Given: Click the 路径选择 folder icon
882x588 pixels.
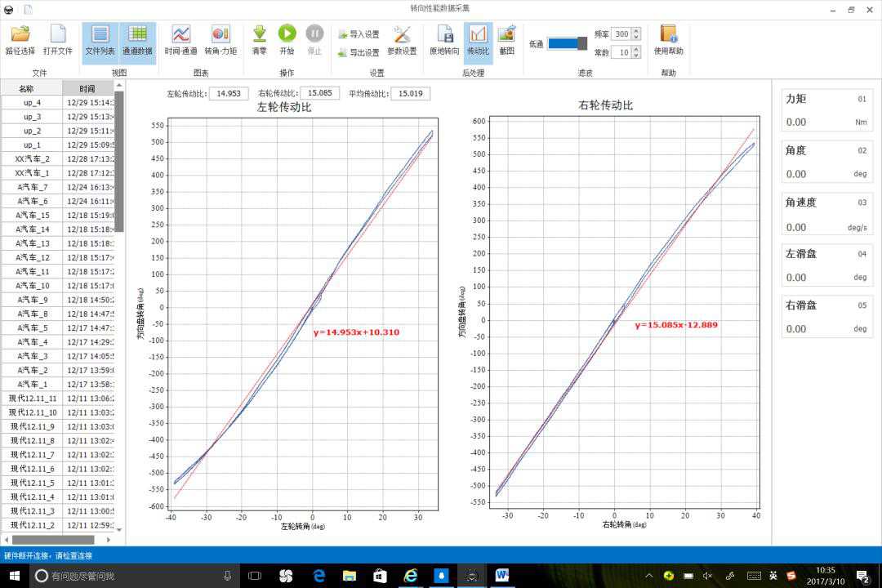Looking at the screenshot, I should (x=20, y=34).
